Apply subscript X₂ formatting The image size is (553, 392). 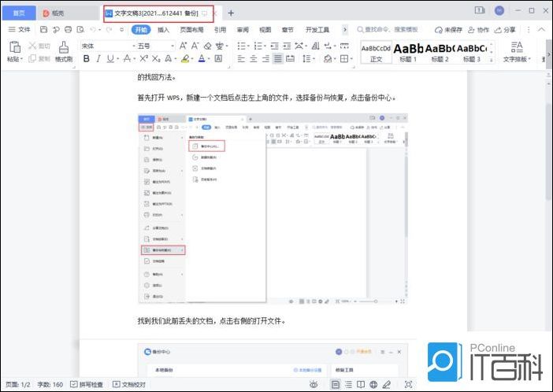(156, 58)
